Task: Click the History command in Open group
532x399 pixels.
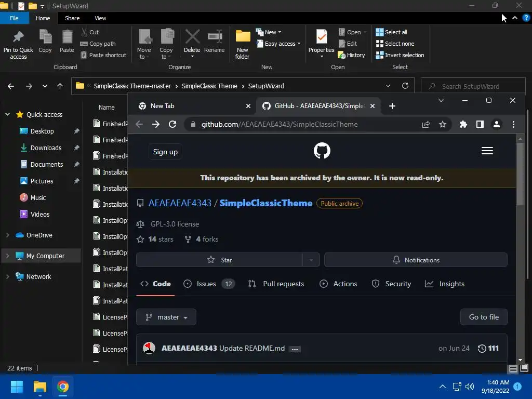Action: click(x=352, y=55)
